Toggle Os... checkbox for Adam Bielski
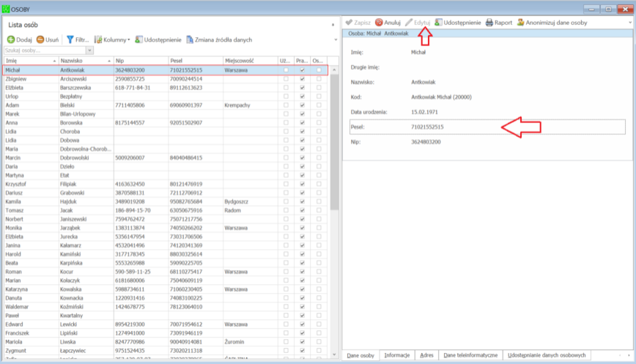The width and height of the screenshot is (636, 364). [319, 105]
